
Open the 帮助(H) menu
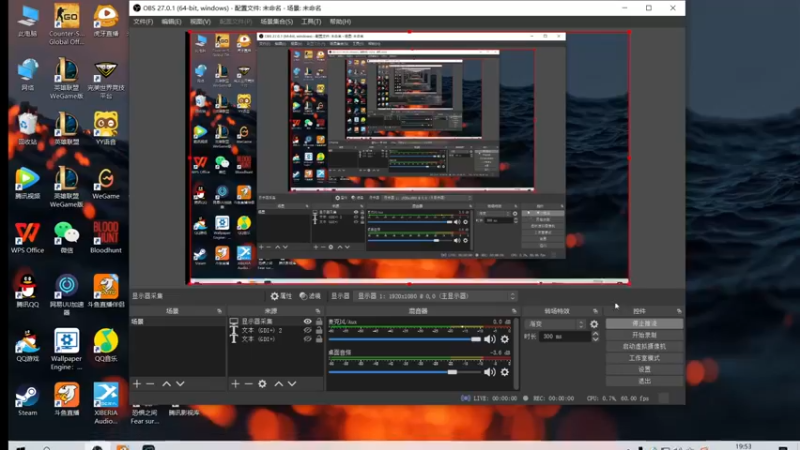[340, 22]
